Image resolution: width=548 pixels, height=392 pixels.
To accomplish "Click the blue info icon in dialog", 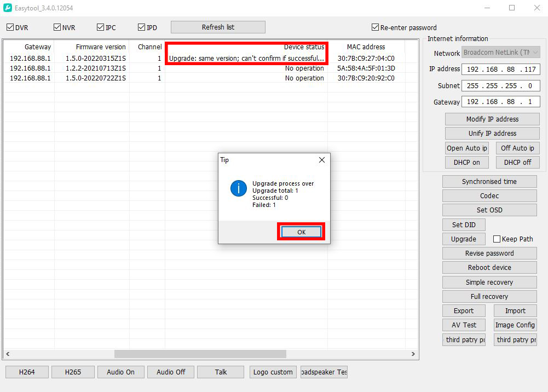I will [239, 188].
